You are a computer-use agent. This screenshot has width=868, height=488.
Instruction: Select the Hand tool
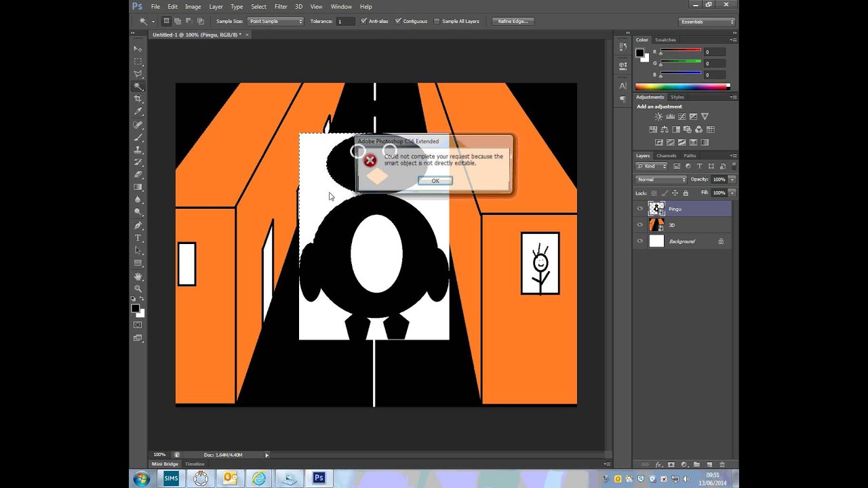(x=138, y=277)
